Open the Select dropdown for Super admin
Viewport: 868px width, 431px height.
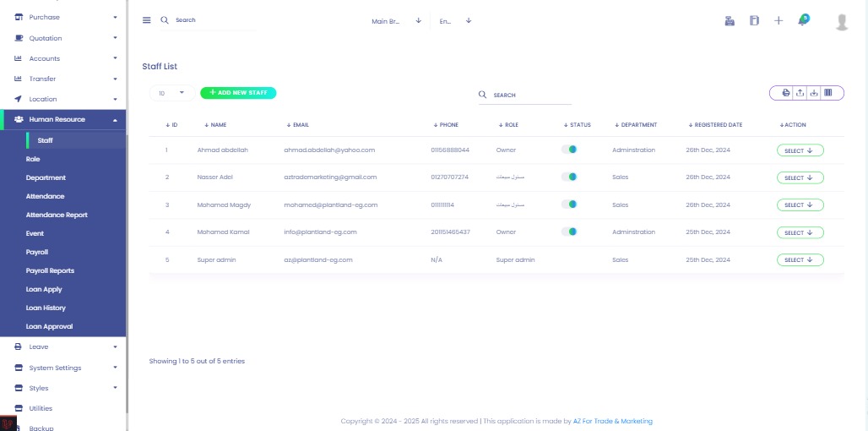point(800,260)
